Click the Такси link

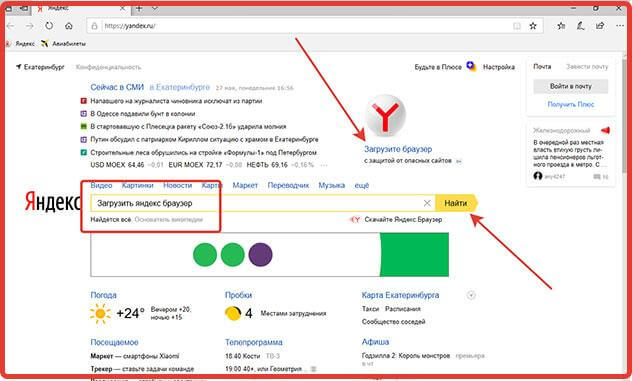(x=370, y=309)
